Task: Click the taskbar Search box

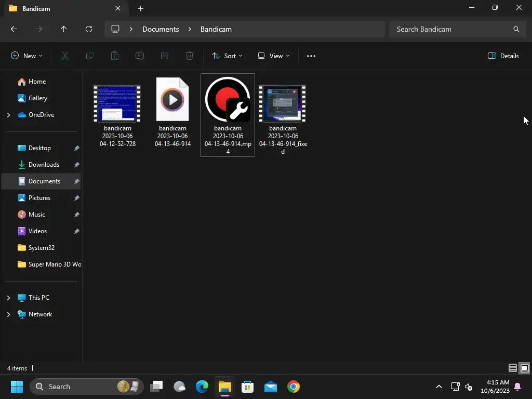Action: [87, 387]
